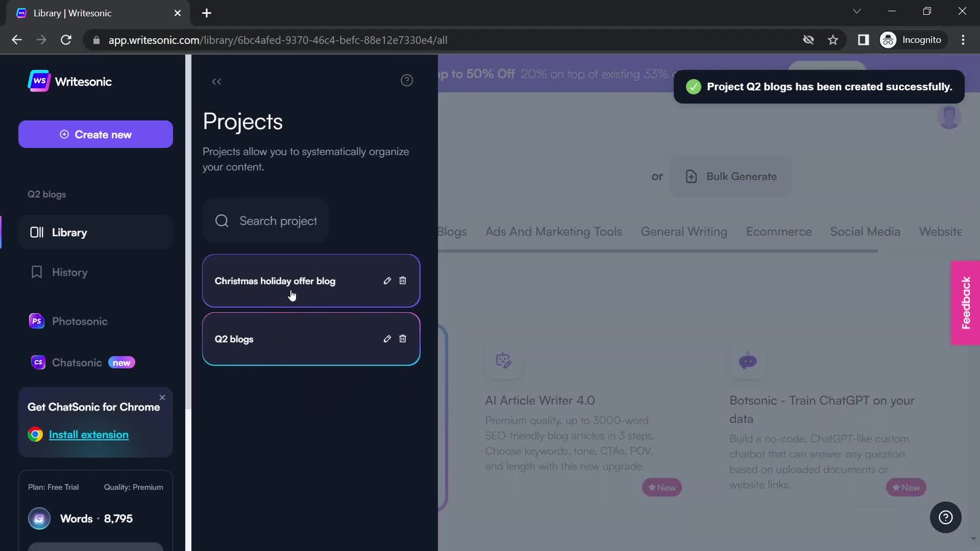Image resolution: width=980 pixels, height=551 pixels.
Task: Select the Blogs tab
Action: click(x=451, y=232)
